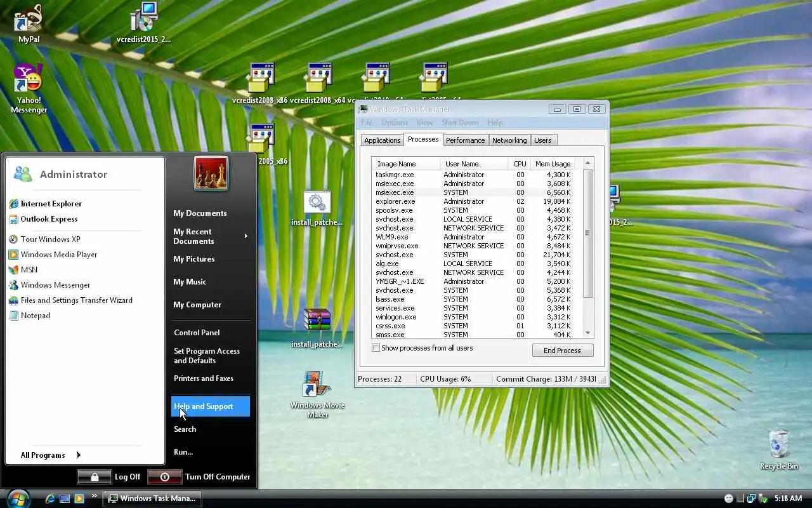Launch Tour Windows XP from the Start menu

coord(44,239)
